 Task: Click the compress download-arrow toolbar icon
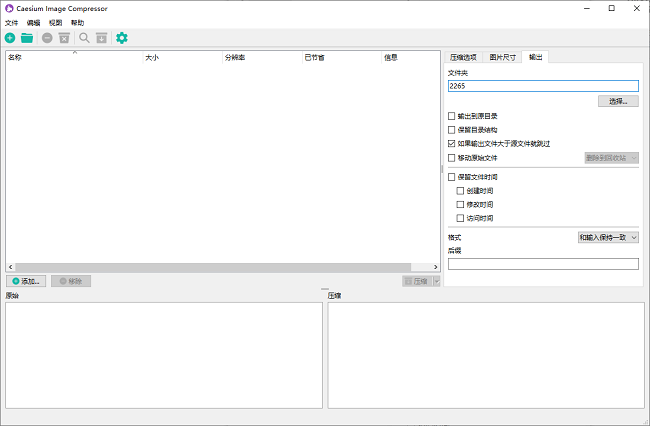101,38
